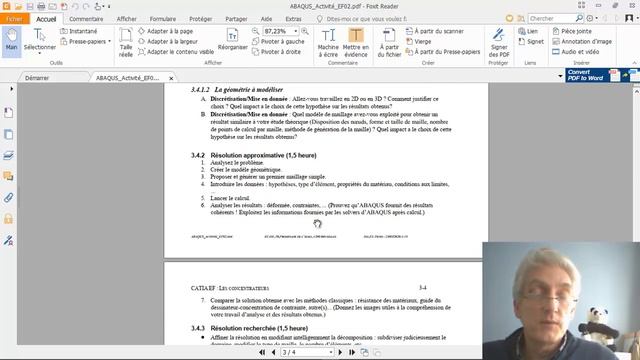Zoom in with the plus magnifier
The image size is (640, 360).
pyautogui.click(x=304, y=31)
